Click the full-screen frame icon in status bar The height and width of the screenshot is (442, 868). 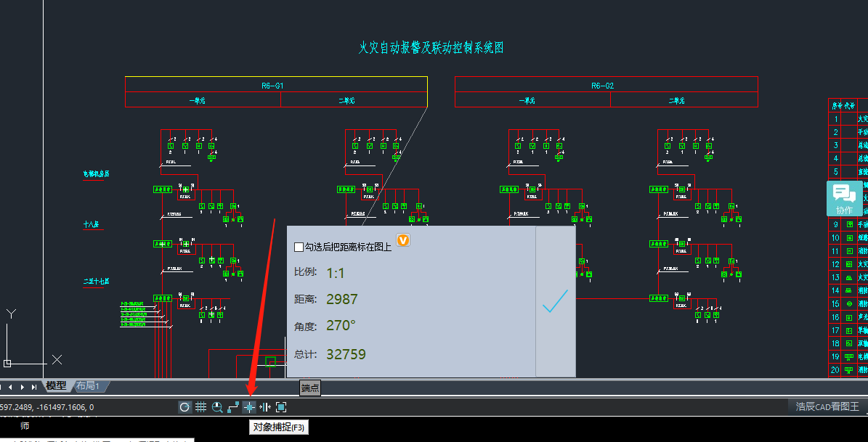coord(281,407)
